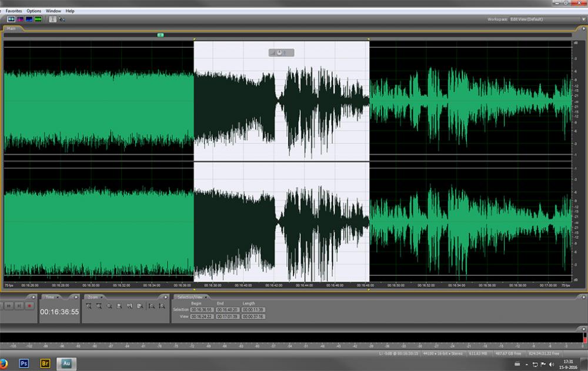Click the View End time field
588x371 pixels.
227,316
